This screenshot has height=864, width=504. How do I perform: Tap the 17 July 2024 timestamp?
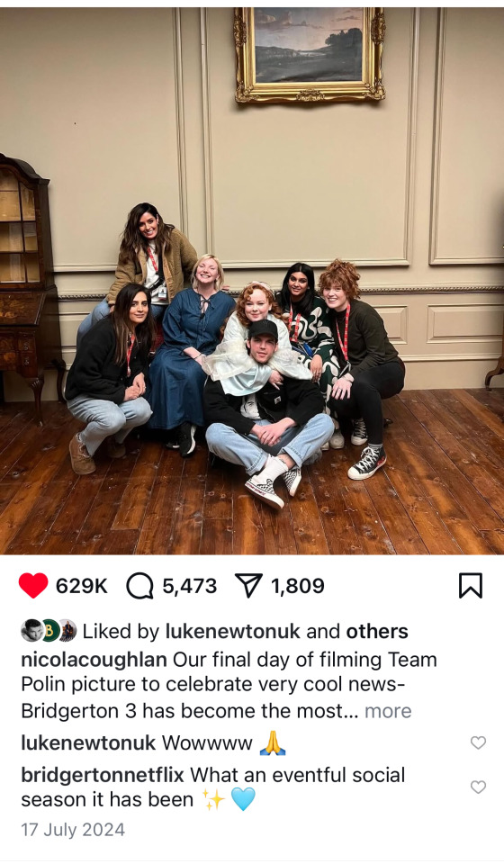click(x=73, y=829)
